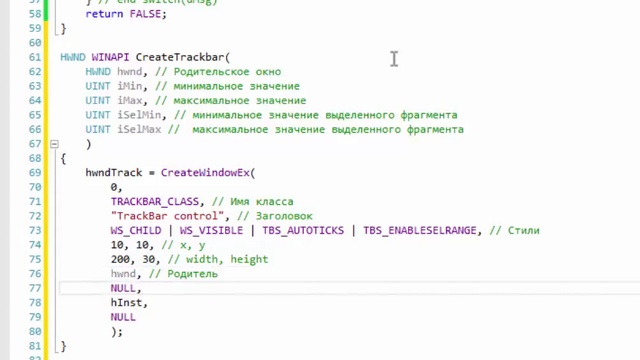Click the CreateWindowEx call
The image size is (640, 360).
[205, 173]
